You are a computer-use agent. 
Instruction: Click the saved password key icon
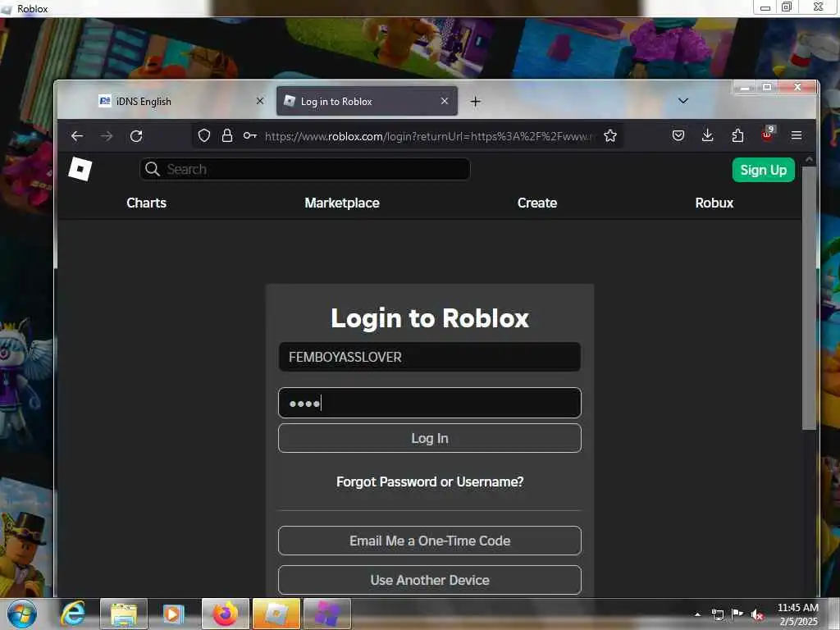point(249,136)
